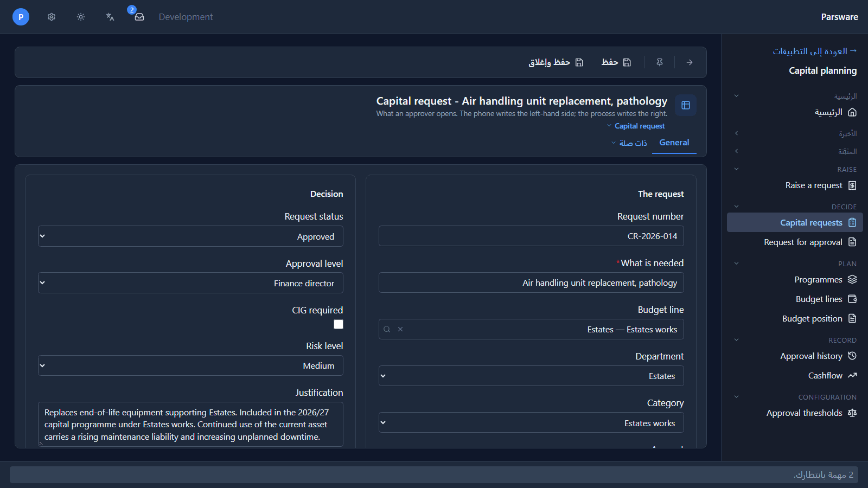Click the Approval thresholds scales icon
The height and width of the screenshot is (488, 868).
(852, 413)
